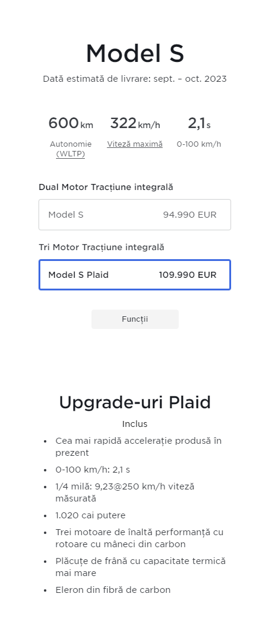The height and width of the screenshot is (644, 260).
Task: Select the Model S Plaid 109.990 EUR option
Action: pos(135,275)
